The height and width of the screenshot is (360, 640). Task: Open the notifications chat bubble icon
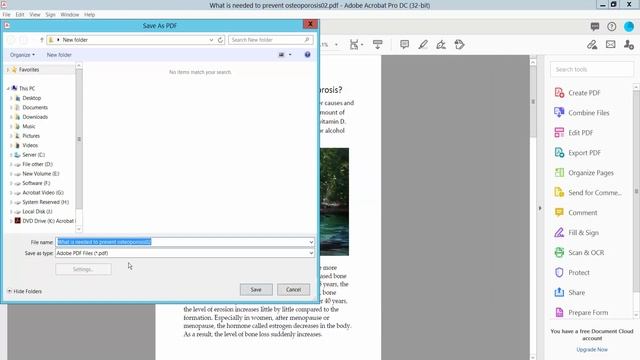tap(595, 27)
